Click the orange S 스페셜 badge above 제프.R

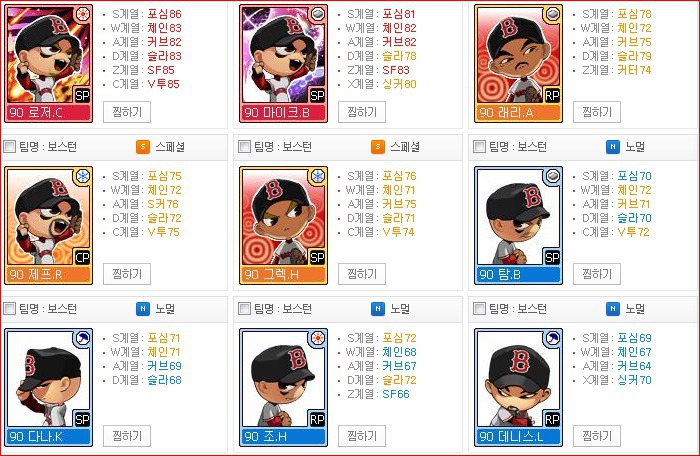coord(143,146)
